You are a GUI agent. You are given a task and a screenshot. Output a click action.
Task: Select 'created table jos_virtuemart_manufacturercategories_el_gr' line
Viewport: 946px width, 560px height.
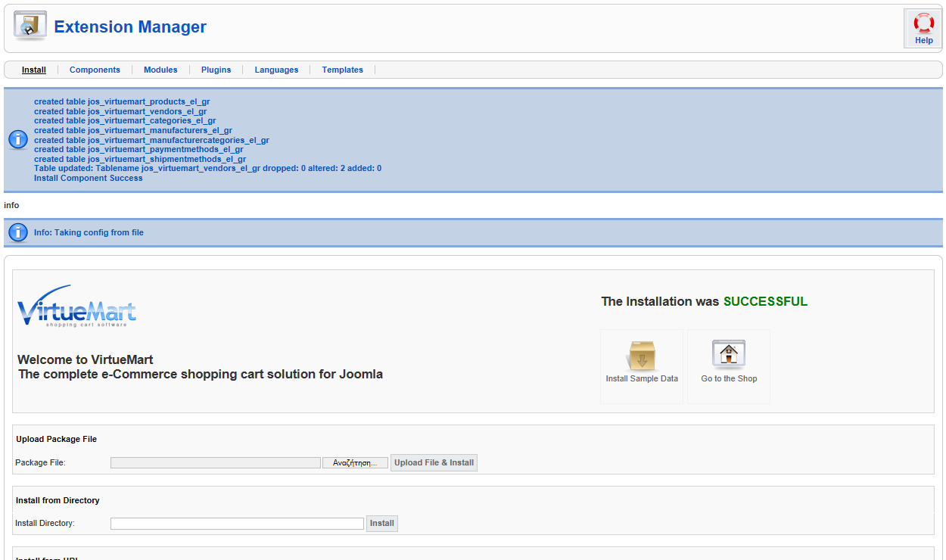[151, 140]
